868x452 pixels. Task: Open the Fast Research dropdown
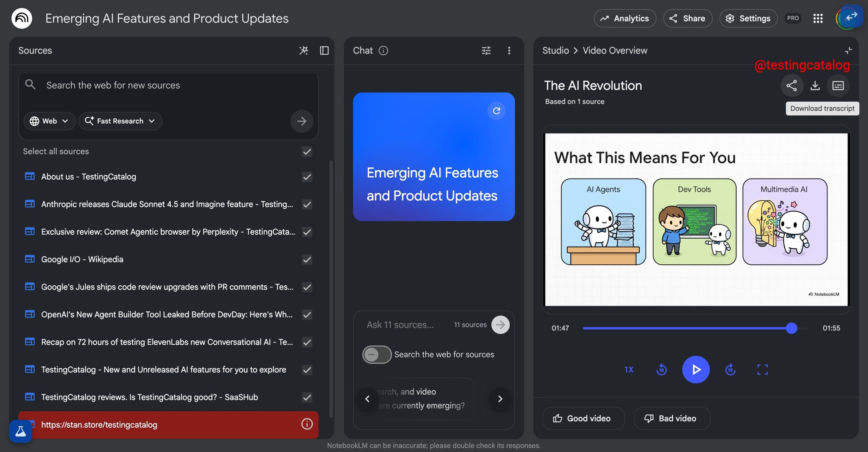(x=120, y=121)
